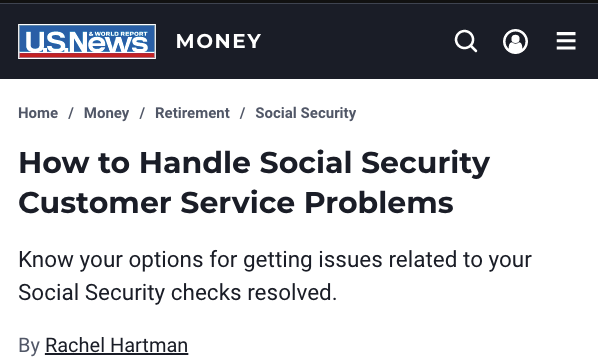Click the article headline about Social Security

tap(254, 182)
